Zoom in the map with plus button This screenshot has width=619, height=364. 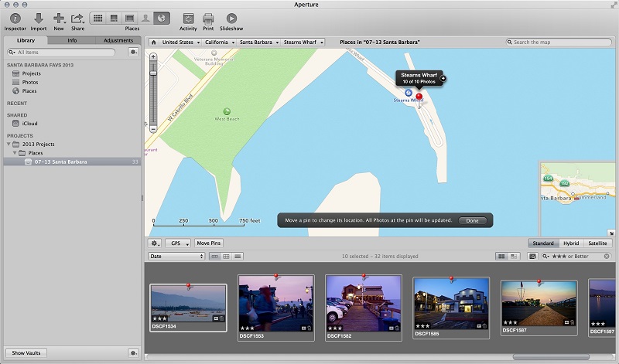coord(153,56)
